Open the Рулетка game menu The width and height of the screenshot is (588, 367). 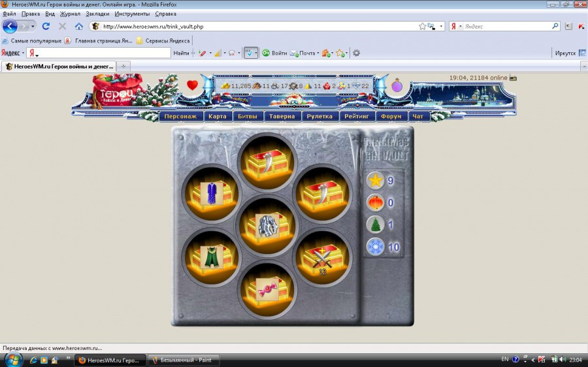point(319,116)
